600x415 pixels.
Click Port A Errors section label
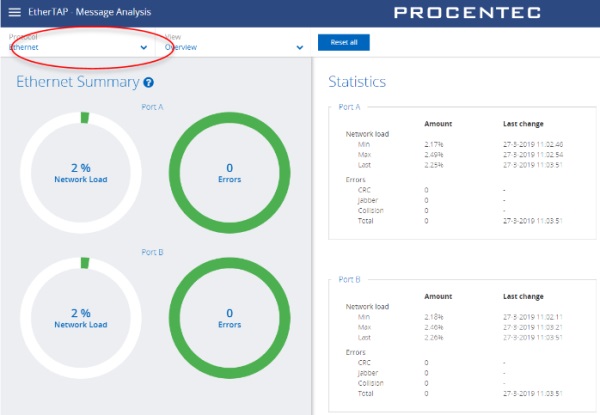[x=355, y=180]
